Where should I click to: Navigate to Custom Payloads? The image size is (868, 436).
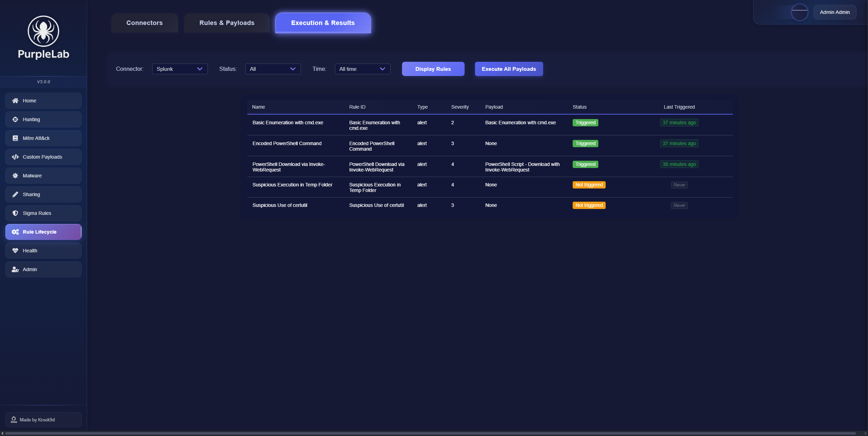(43, 157)
